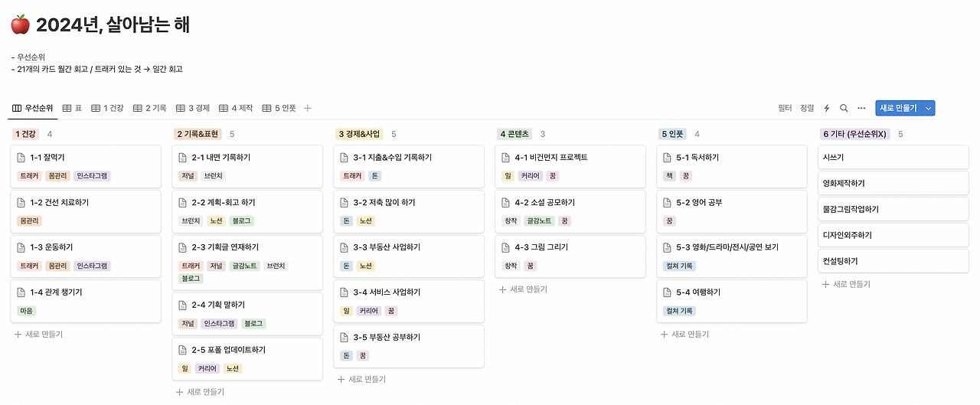Screen dimensions: 980x405
Task: Click the 6 기타 (우선순위X) group label
Action: click(x=855, y=134)
